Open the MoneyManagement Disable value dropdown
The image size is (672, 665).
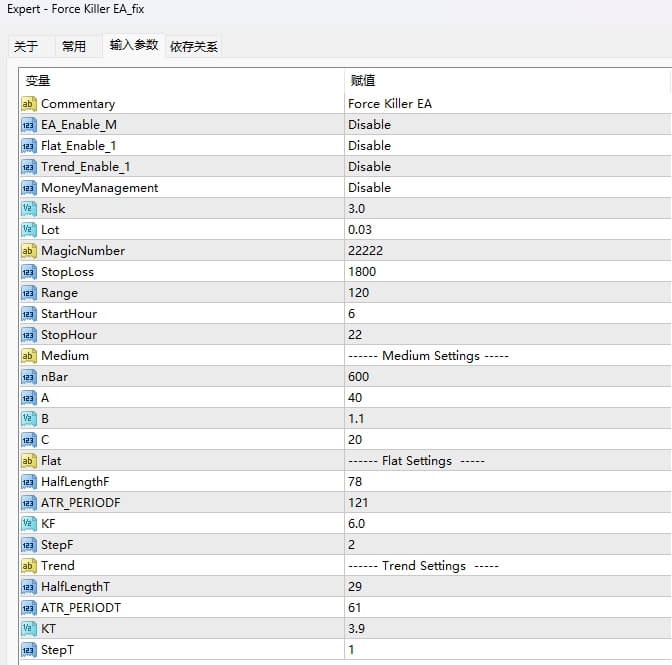[508, 188]
